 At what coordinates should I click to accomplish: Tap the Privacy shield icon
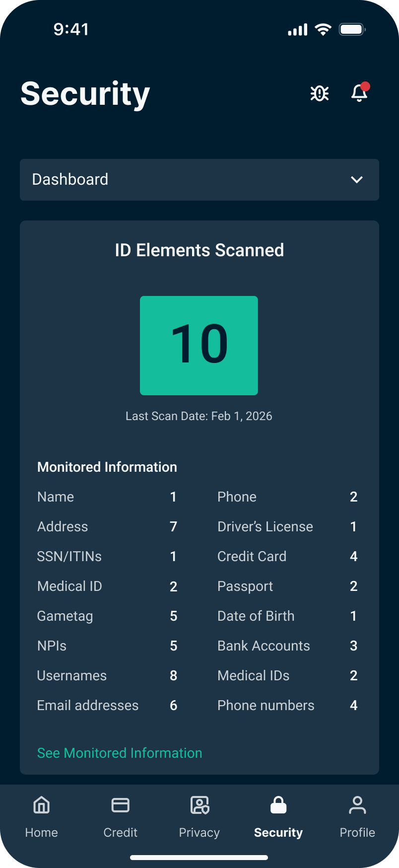[199, 805]
